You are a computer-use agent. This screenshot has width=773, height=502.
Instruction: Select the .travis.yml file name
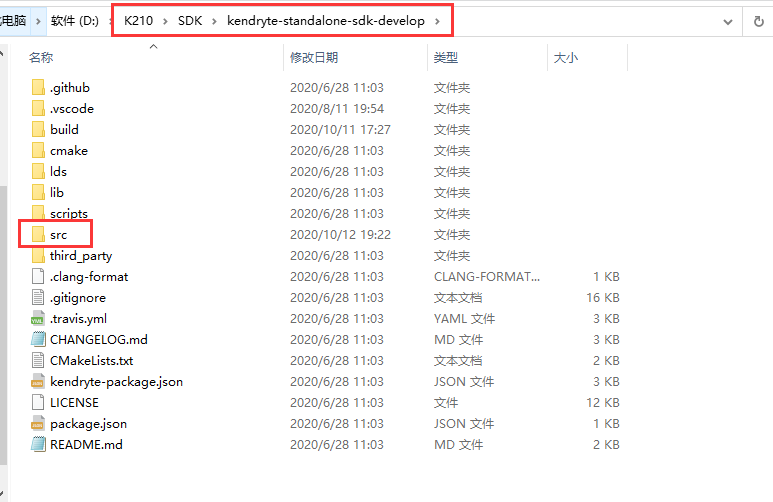pos(78,319)
